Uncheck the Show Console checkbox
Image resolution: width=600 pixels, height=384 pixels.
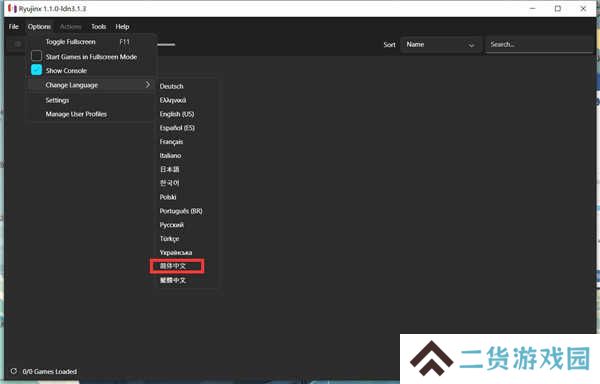coord(36,70)
